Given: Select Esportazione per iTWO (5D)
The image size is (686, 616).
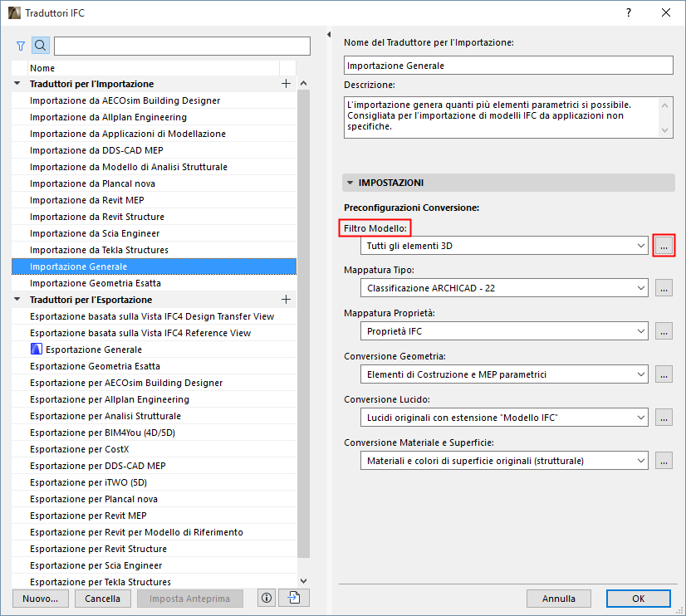Looking at the screenshot, I should tap(154, 482).
